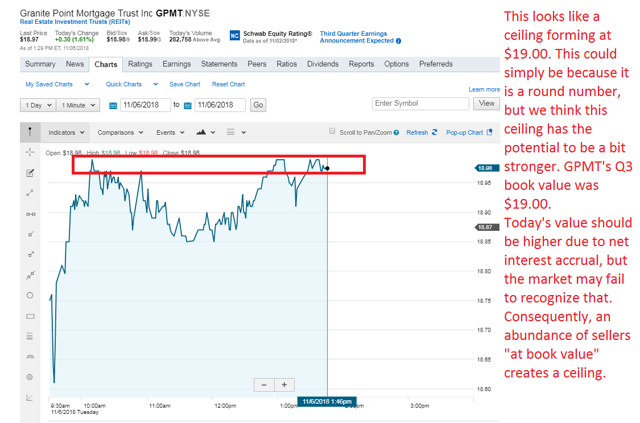Click the Refresh link text
Screen dimensions: 640x423
pyautogui.click(x=417, y=133)
